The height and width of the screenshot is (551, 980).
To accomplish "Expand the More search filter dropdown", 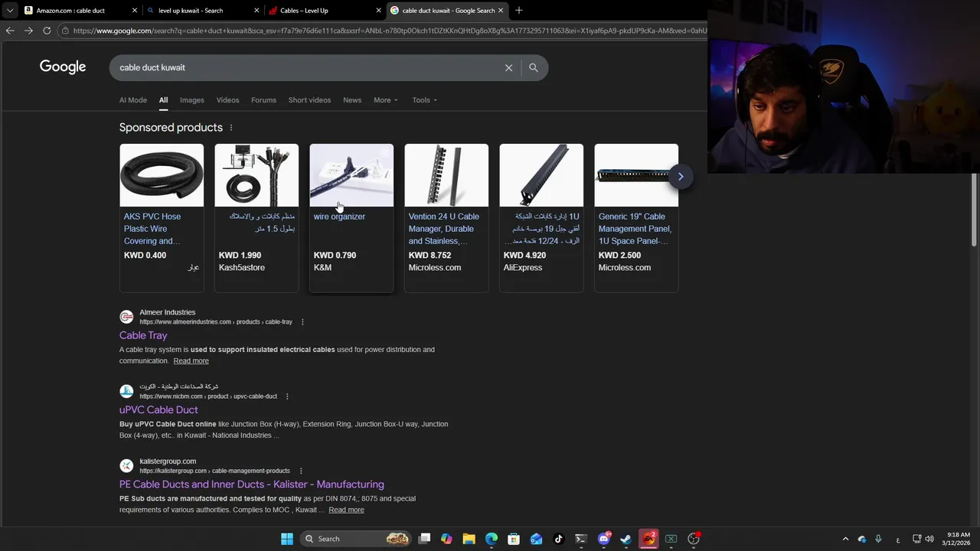I will pos(386,100).
